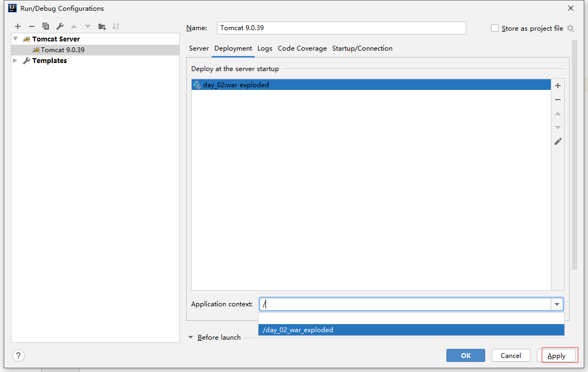Add a new run configuration with plus icon

click(x=18, y=26)
